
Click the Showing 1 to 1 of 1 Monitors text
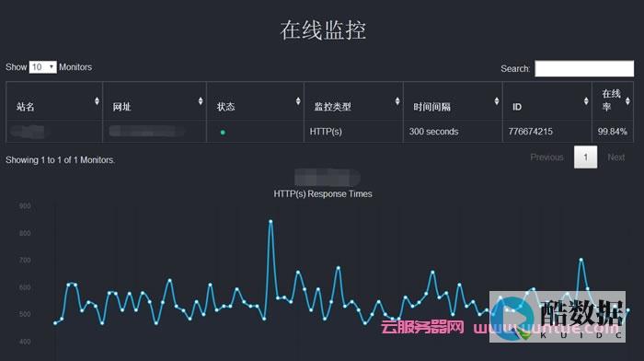click(60, 160)
